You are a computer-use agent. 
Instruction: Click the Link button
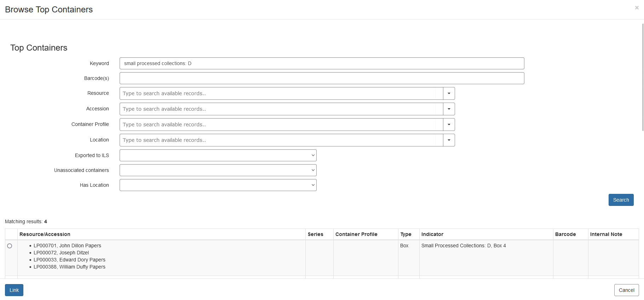[x=14, y=290]
